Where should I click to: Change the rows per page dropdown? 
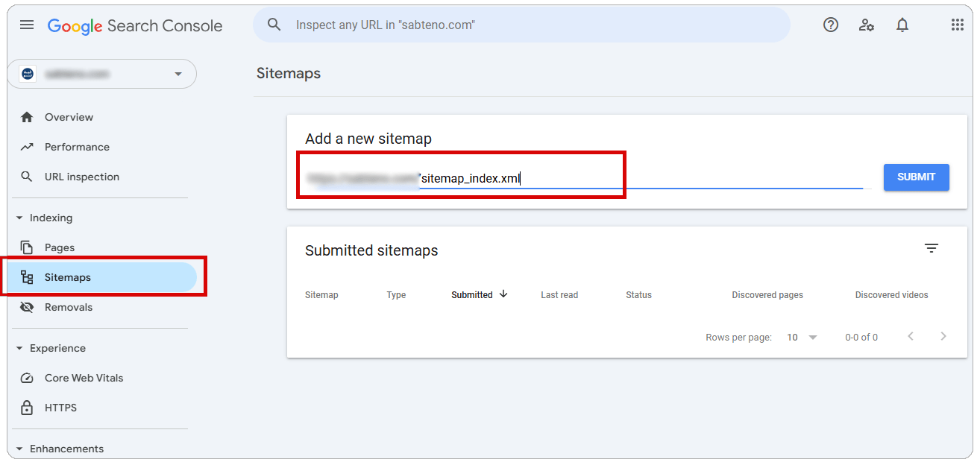click(802, 338)
